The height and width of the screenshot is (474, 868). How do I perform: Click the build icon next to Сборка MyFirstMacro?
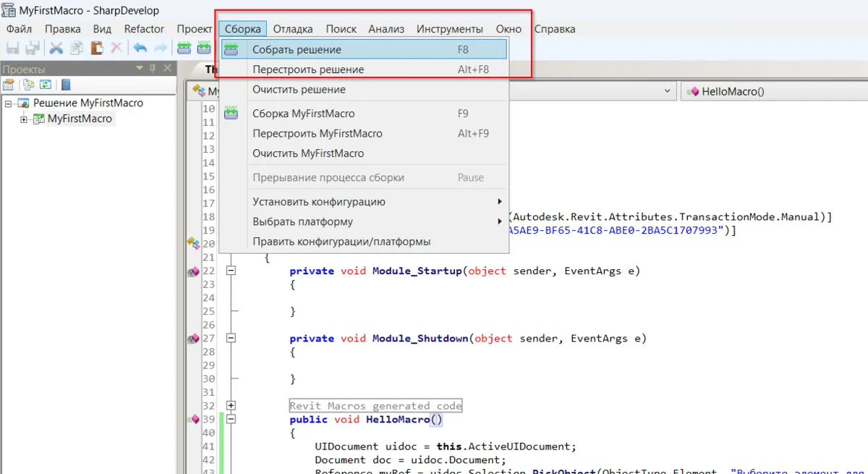[x=231, y=113]
